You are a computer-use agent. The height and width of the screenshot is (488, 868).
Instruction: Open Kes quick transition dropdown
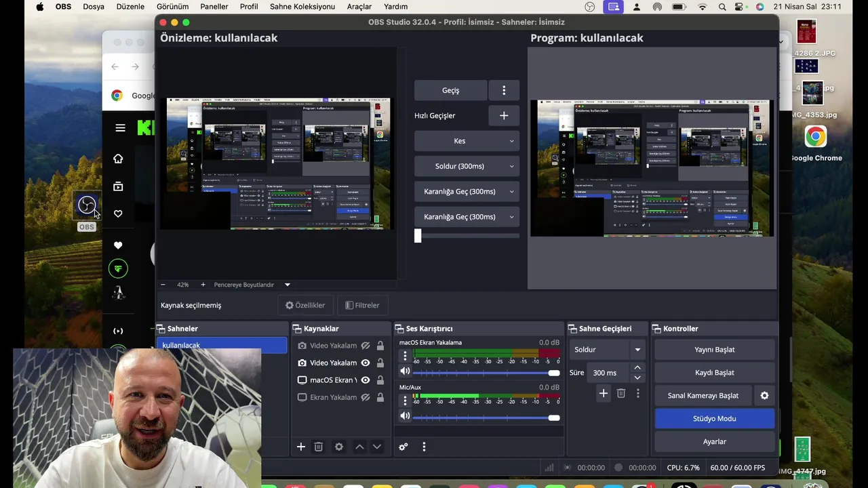467,141
